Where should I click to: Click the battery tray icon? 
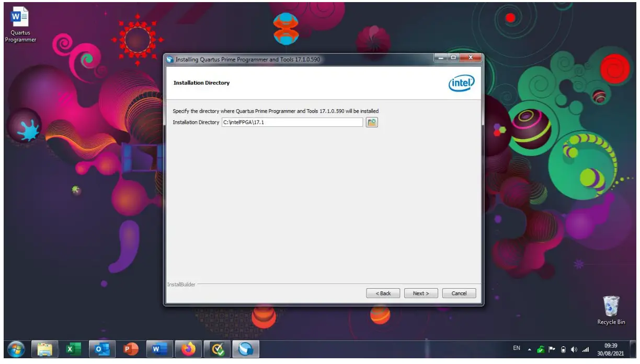[x=564, y=349]
